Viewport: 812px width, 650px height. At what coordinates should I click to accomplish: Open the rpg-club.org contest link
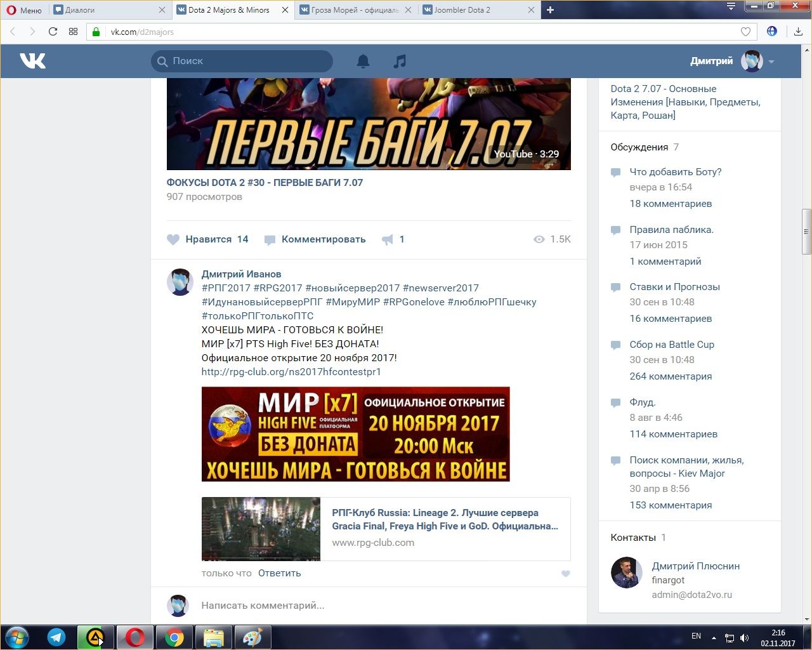tap(291, 372)
